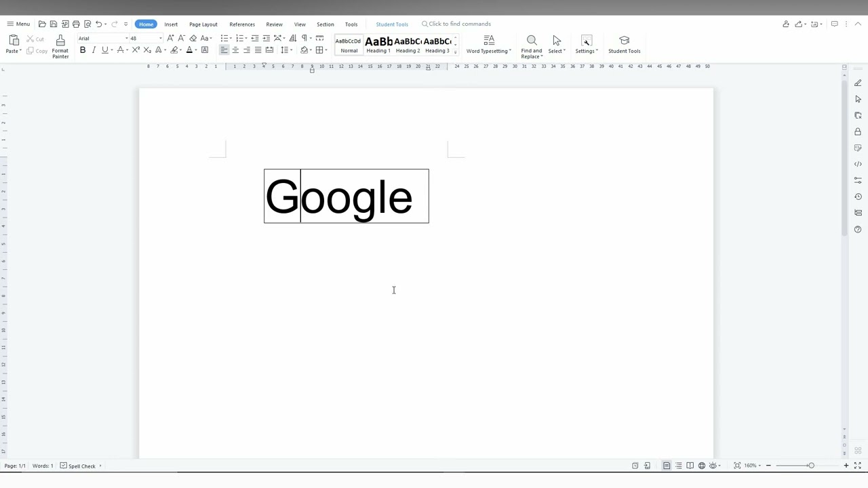Apply the Normal style
The width and height of the screenshot is (868, 488).
pos(349,45)
